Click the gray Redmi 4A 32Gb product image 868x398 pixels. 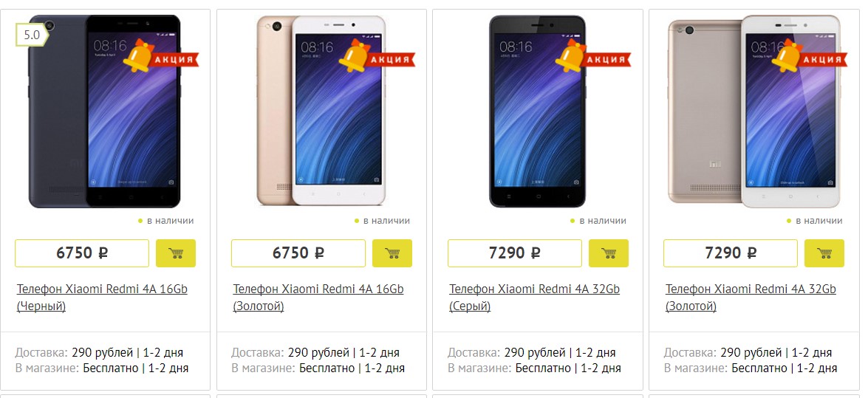[538, 111]
